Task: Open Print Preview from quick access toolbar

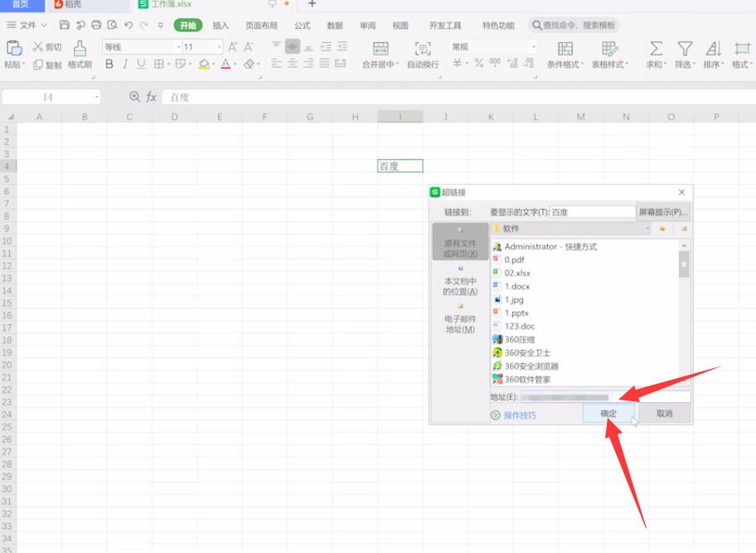Action: tap(113, 25)
